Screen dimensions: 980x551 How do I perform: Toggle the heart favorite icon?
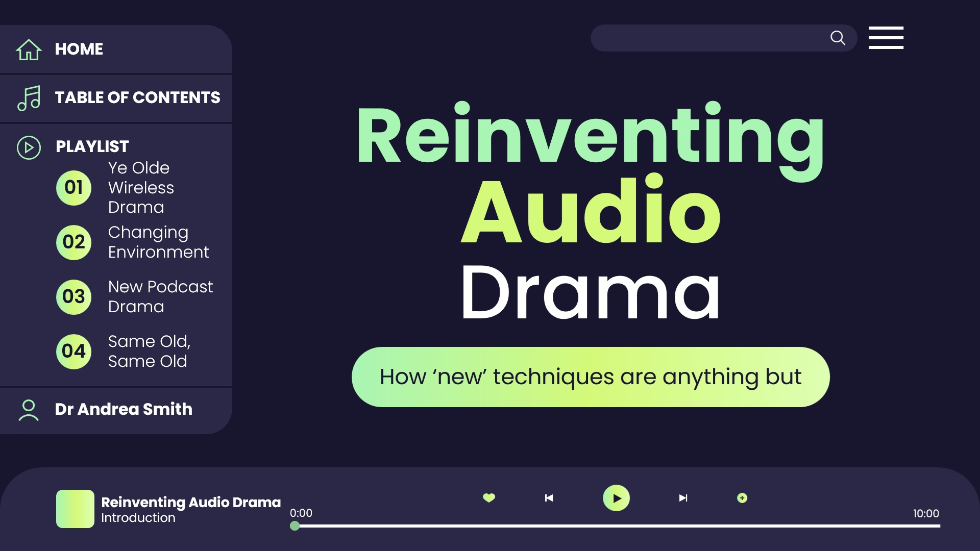489,497
